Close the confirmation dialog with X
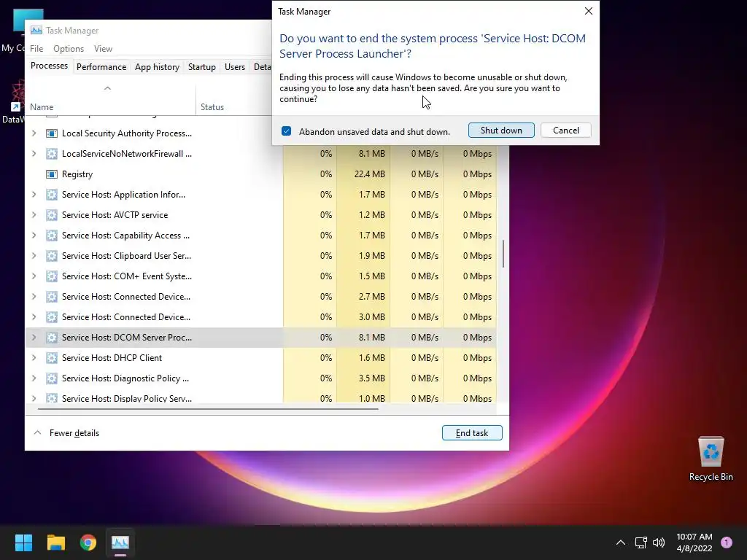 point(589,11)
